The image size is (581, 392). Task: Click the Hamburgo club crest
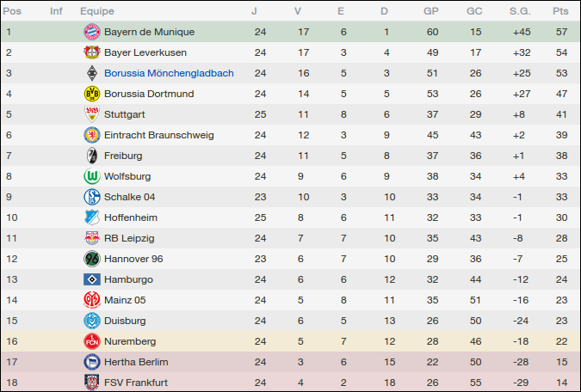(91, 279)
